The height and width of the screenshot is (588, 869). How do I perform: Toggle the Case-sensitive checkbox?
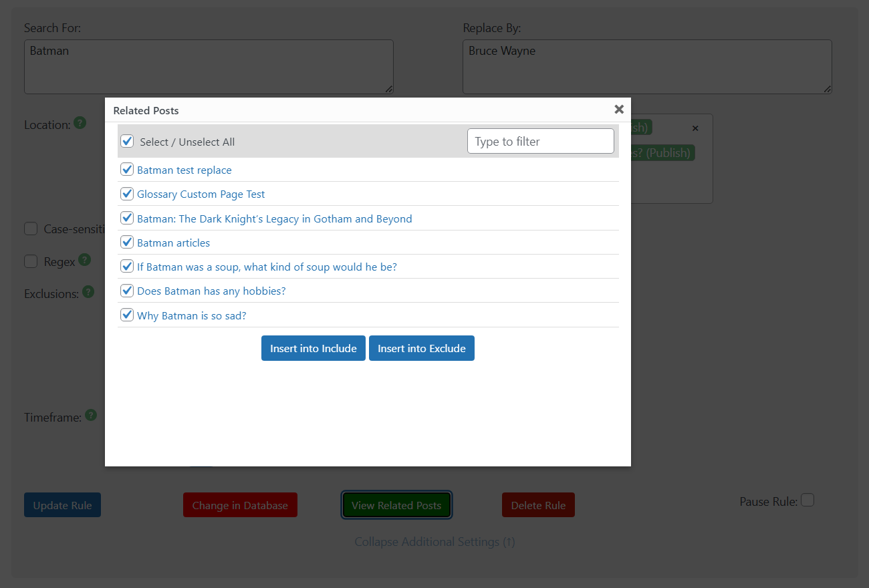pyautogui.click(x=31, y=229)
